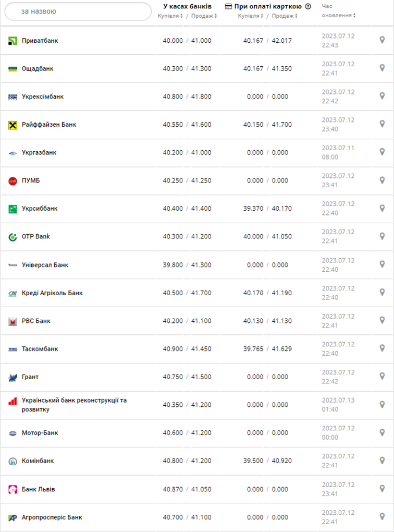394x532 pixels.
Task: Show map locations for Ощадбанк
Action: click(382, 68)
